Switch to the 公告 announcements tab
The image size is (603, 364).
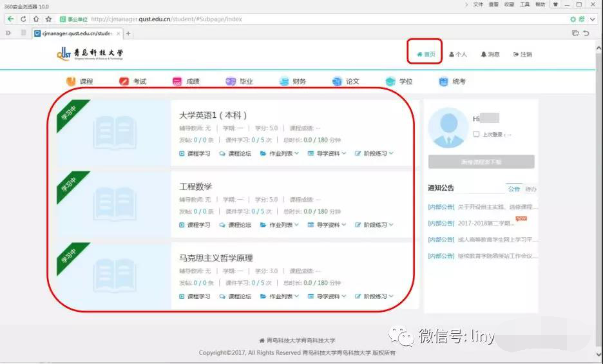(514, 189)
